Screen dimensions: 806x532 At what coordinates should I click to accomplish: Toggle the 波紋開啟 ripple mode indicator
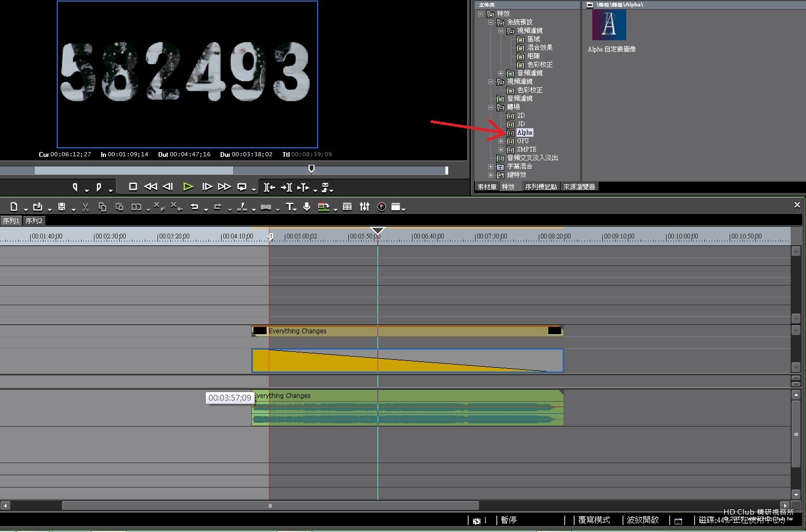(643, 520)
